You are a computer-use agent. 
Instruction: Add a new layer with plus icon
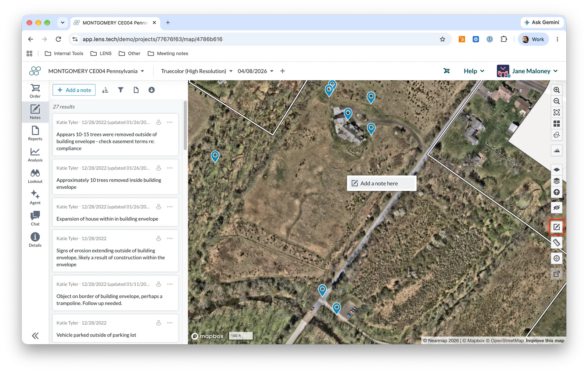283,71
